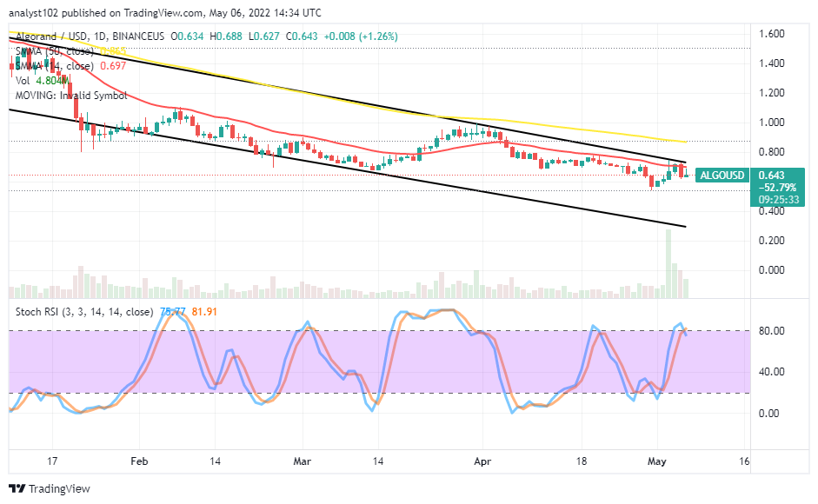The height and width of the screenshot is (504, 818).
Task: Click the 0.643 current price value
Action: click(772, 176)
